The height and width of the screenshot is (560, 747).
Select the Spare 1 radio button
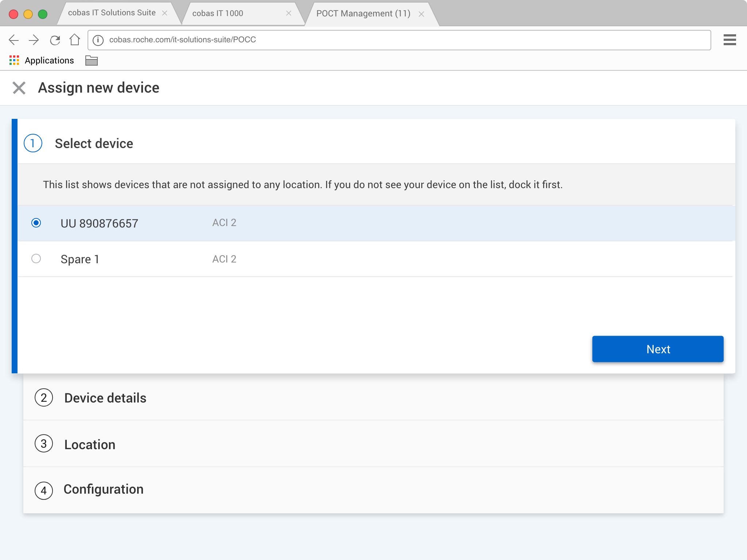click(36, 258)
